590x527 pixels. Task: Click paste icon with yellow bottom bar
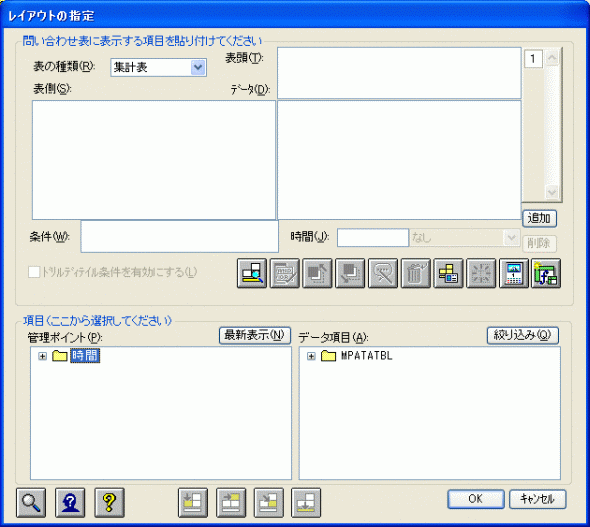click(306, 503)
